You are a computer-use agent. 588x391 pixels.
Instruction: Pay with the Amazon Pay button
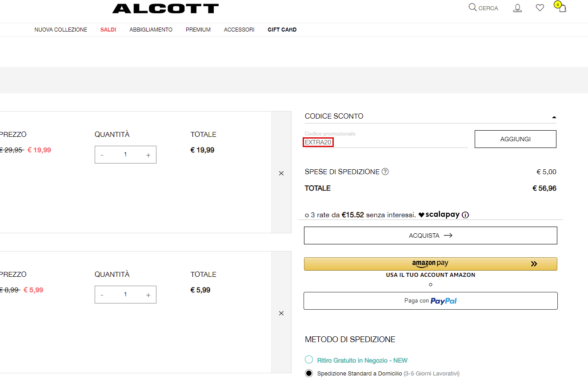430,263
